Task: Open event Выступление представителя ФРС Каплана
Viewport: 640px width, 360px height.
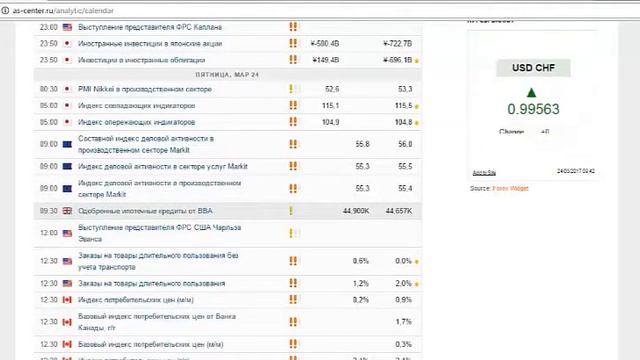Action: click(x=150, y=27)
